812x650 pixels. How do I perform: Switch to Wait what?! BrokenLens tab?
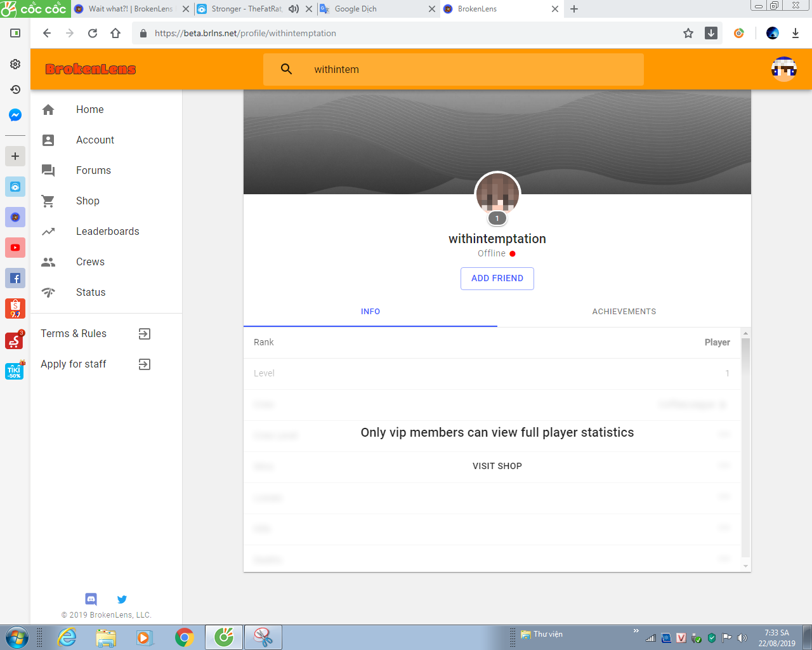point(131,9)
